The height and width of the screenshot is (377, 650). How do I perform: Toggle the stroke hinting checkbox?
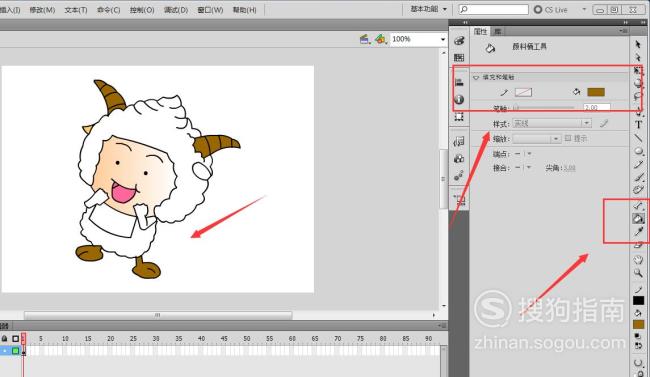point(568,138)
